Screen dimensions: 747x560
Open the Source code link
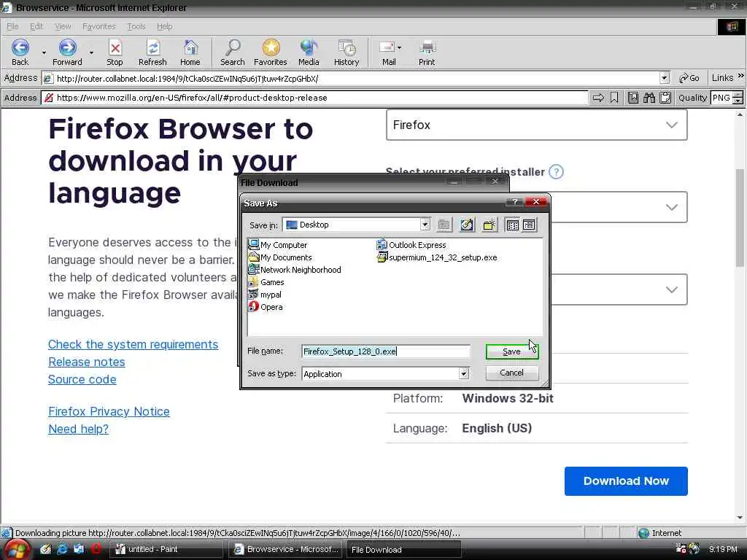coord(82,379)
